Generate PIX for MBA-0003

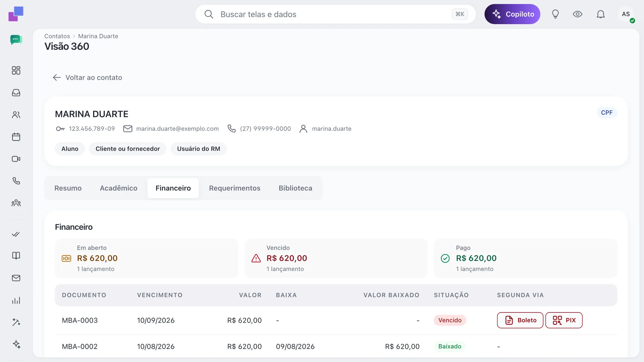pos(564,320)
